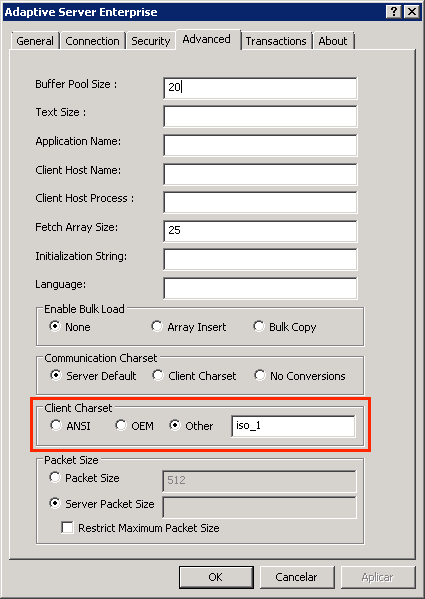Click the Buffer Pool Size field
This screenshot has height=599, width=425.
pyautogui.click(x=260, y=88)
